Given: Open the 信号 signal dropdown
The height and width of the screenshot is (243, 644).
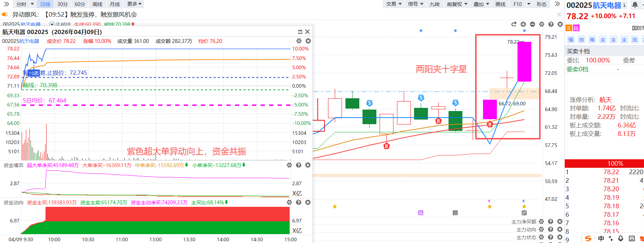Looking at the screenshot, I should 415,4.
